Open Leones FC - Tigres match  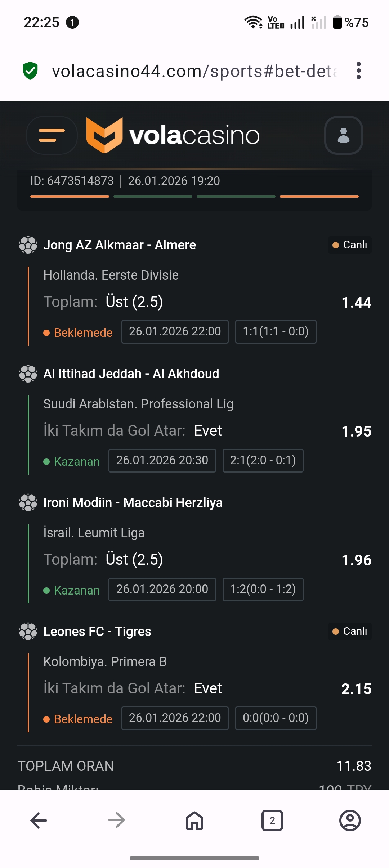click(x=97, y=632)
